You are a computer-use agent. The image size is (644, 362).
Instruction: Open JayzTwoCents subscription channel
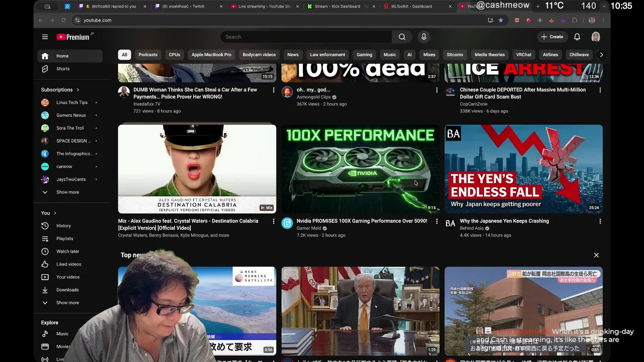click(x=70, y=179)
